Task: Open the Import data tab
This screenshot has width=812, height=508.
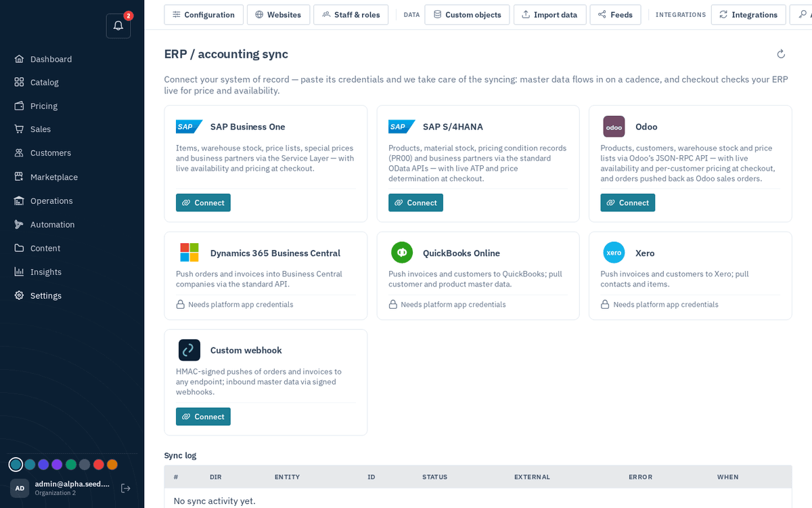Action: 550,15
